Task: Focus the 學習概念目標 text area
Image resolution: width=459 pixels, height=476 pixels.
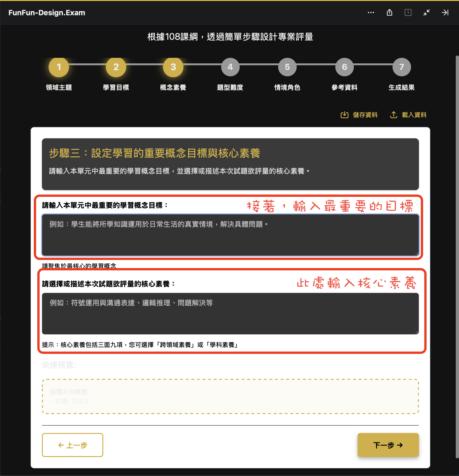Action: click(230, 235)
